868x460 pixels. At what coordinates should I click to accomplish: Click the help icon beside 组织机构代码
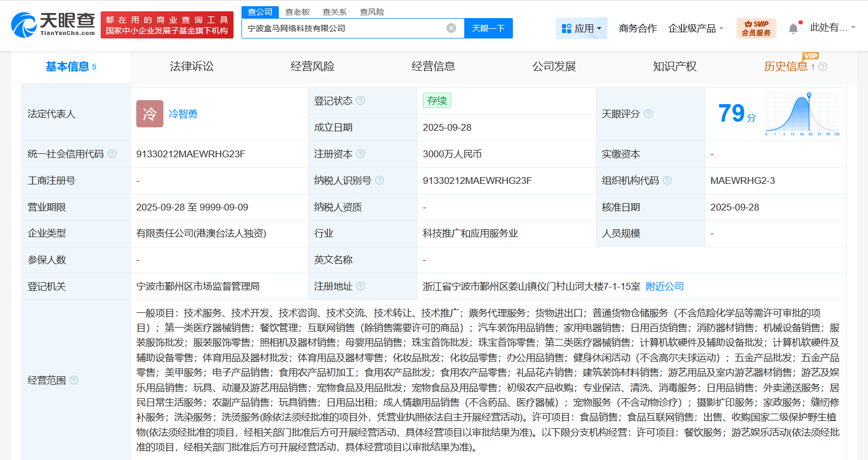[668, 180]
